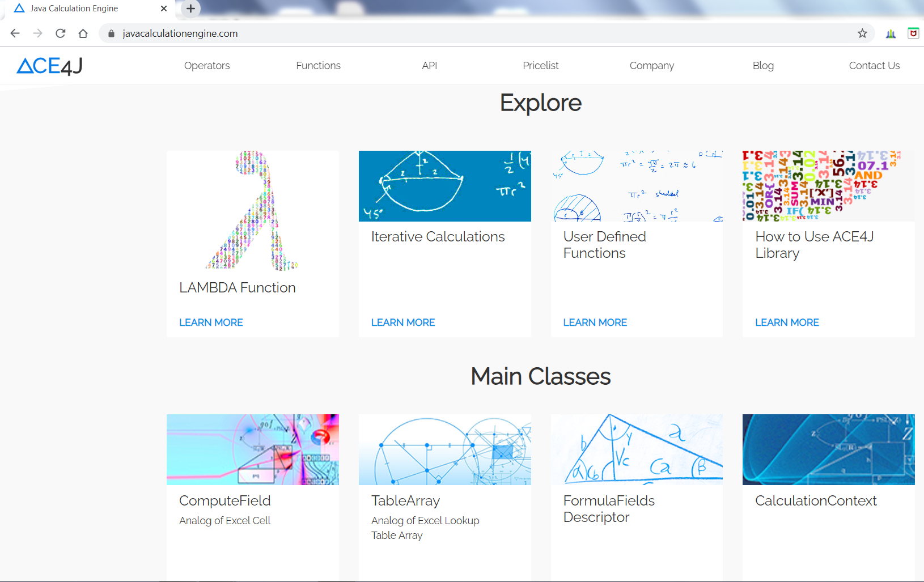Click LEARN MORE under Iterative Calculations
Viewport: 924px width, 582px height.
[402, 322]
